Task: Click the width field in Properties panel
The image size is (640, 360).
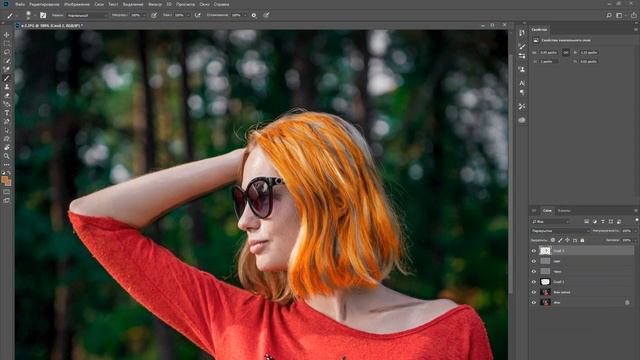Action: click(549, 53)
